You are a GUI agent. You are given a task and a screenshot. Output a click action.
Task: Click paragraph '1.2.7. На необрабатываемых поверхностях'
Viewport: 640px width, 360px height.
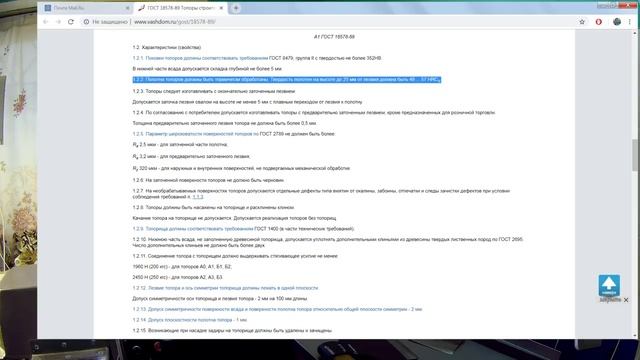321,194
